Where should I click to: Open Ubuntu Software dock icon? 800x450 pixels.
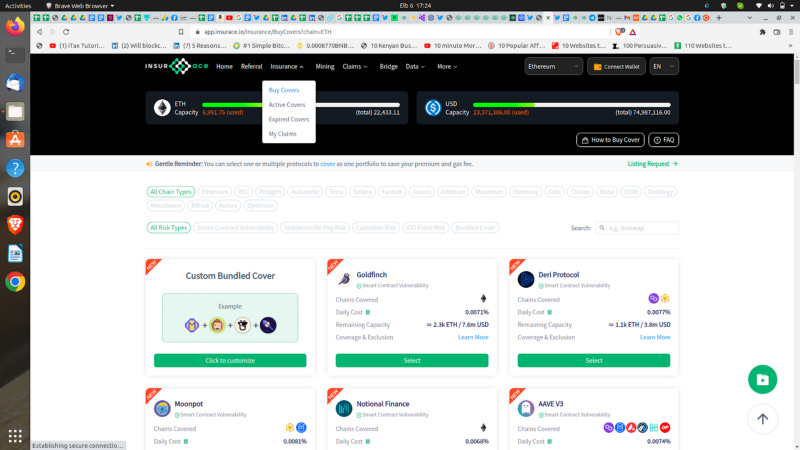click(15, 139)
